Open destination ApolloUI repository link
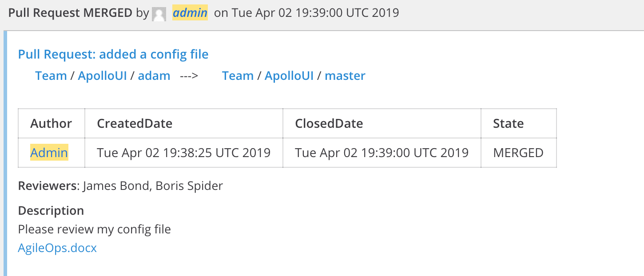 pos(290,76)
